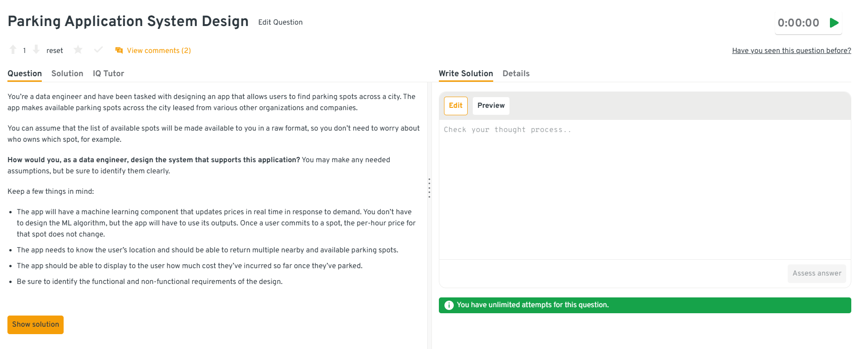Bookmark the question with the star icon
Image resolution: width=868 pixels, height=349 pixels.
[78, 50]
